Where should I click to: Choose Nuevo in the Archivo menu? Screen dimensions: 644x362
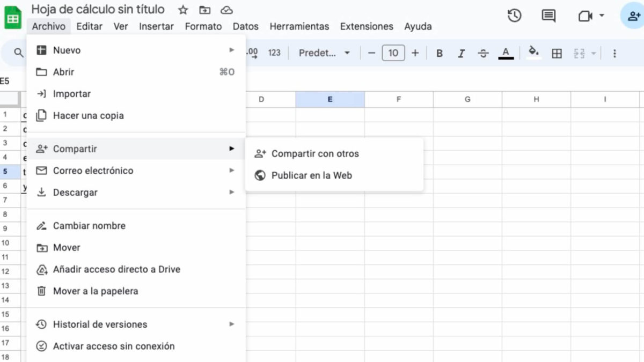tap(136, 50)
